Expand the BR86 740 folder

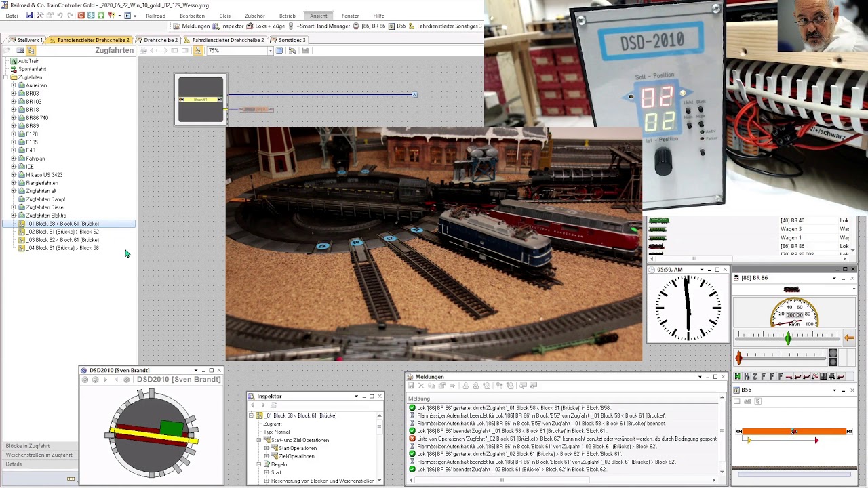pyautogui.click(x=13, y=118)
